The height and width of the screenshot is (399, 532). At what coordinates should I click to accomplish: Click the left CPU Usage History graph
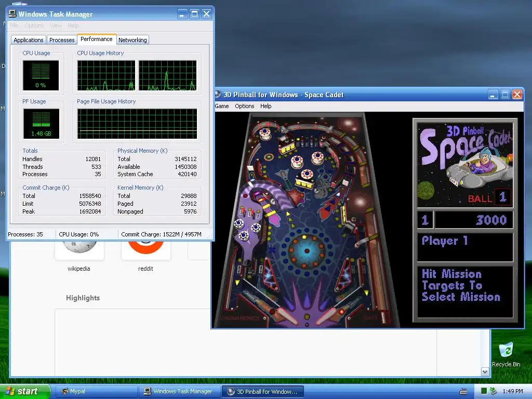pyautogui.click(x=106, y=75)
